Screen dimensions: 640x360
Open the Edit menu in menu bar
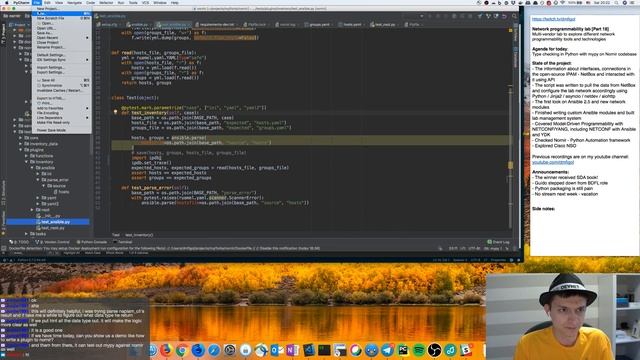tap(47, 2)
